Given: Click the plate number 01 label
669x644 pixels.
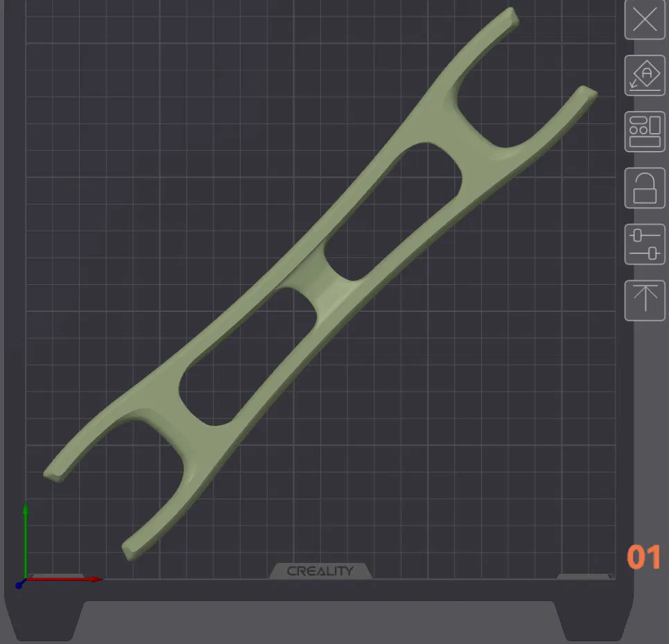Looking at the screenshot, I should (644, 557).
